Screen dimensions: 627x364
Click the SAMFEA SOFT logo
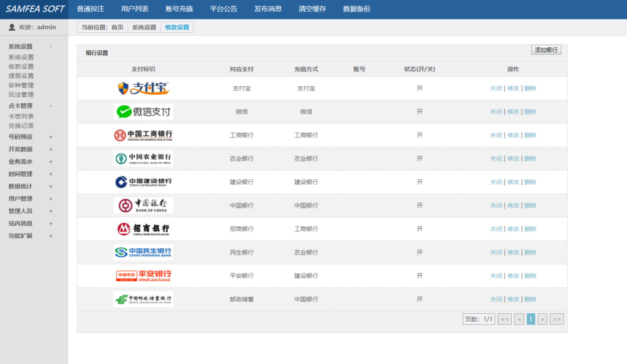35,9
